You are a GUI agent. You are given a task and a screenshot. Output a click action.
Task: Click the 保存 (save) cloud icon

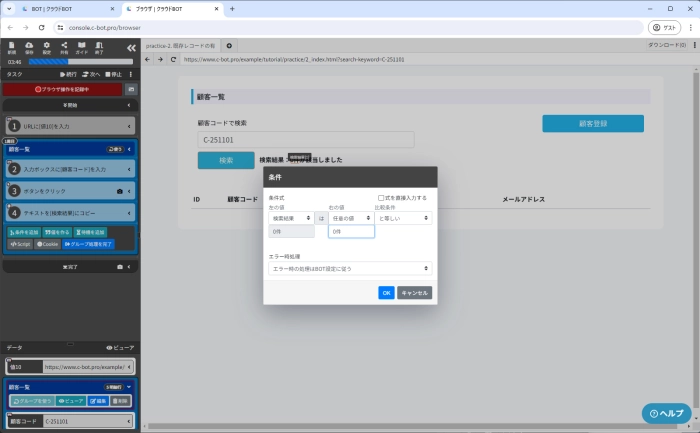[28, 47]
